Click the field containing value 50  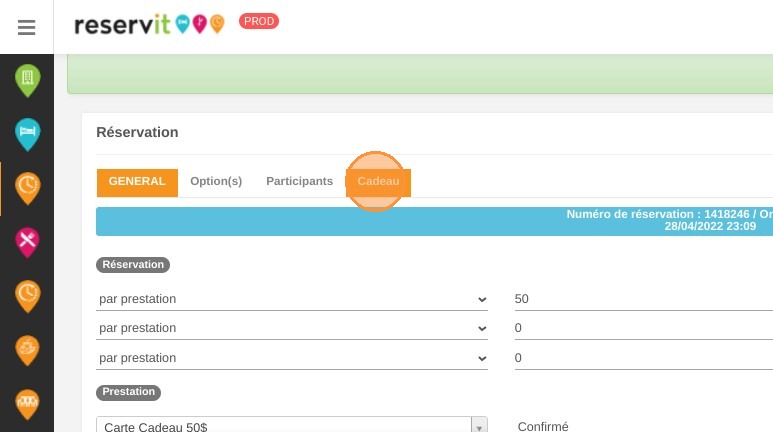click(643, 299)
